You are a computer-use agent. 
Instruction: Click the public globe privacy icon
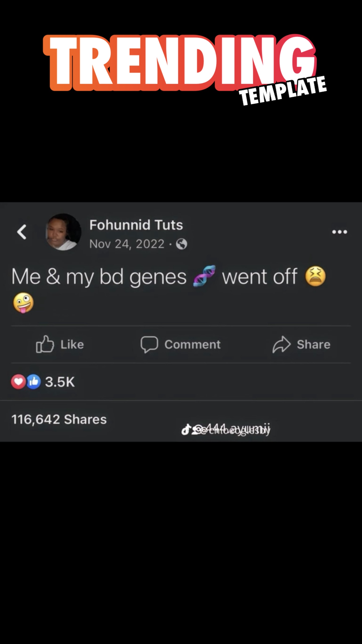(x=182, y=244)
